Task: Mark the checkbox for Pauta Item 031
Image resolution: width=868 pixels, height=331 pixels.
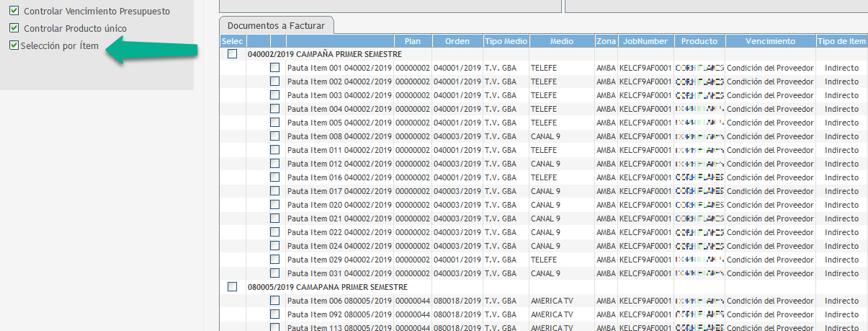Action: [274, 273]
